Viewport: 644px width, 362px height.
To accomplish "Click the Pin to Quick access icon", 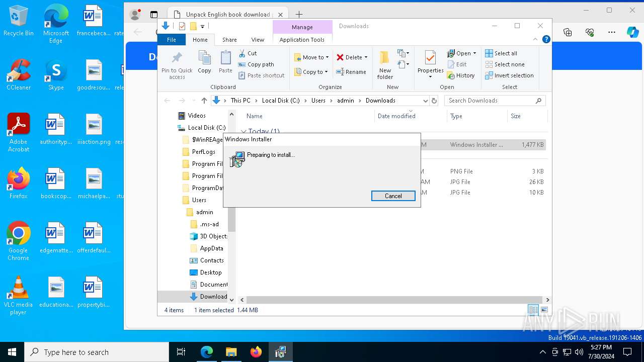I will 177,58.
